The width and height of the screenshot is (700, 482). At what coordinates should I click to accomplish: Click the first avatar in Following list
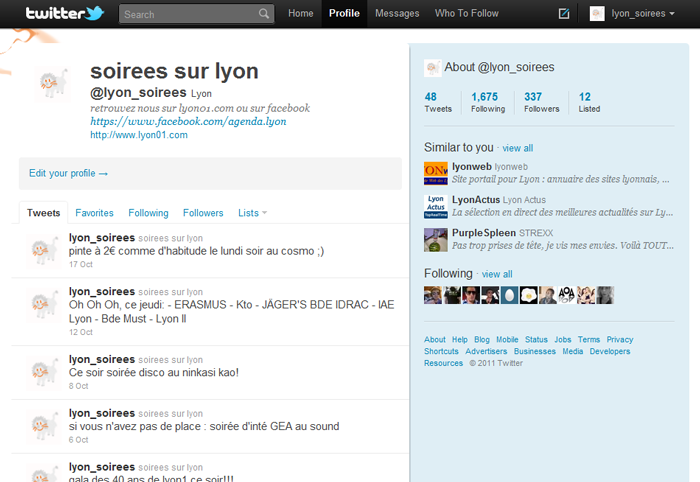pyautogui.click(x=433, y=295)
